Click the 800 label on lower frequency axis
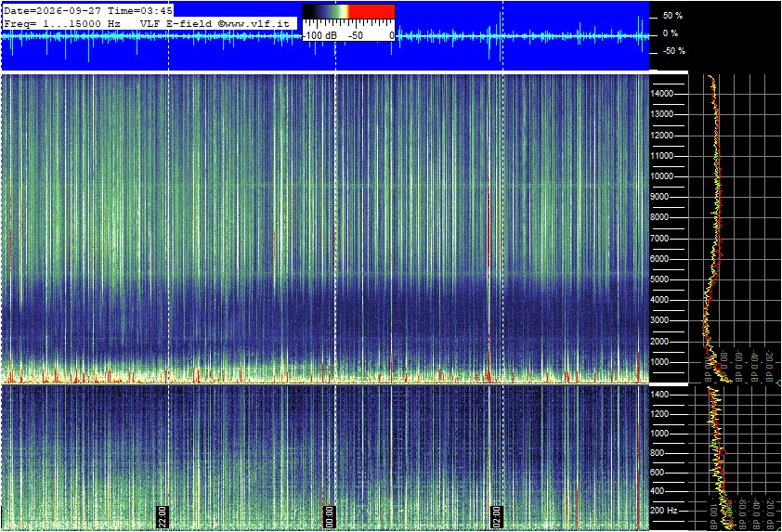 pyautogui.click(x=658, y=453)
